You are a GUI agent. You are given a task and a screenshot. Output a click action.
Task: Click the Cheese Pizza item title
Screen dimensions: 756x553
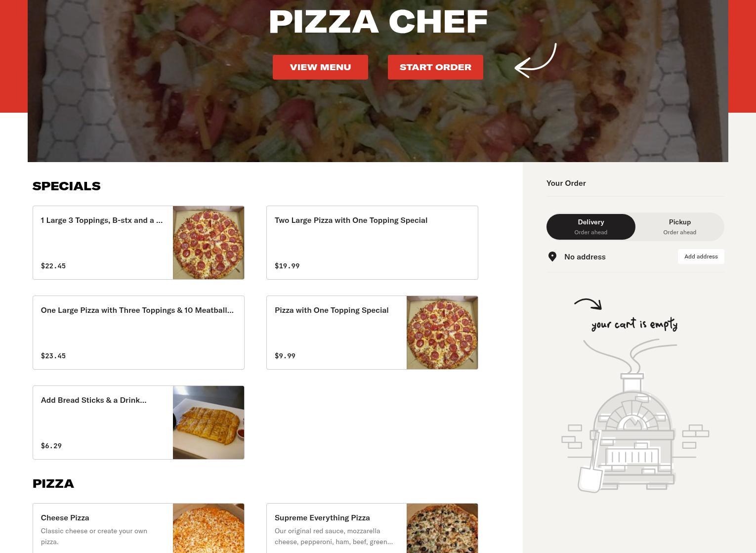(x=65, y=518)
